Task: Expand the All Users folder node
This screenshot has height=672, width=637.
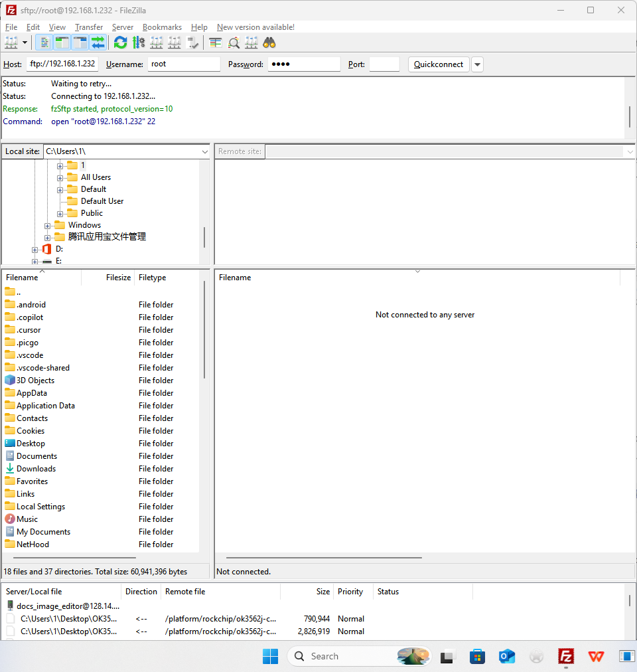Action: 60,178
